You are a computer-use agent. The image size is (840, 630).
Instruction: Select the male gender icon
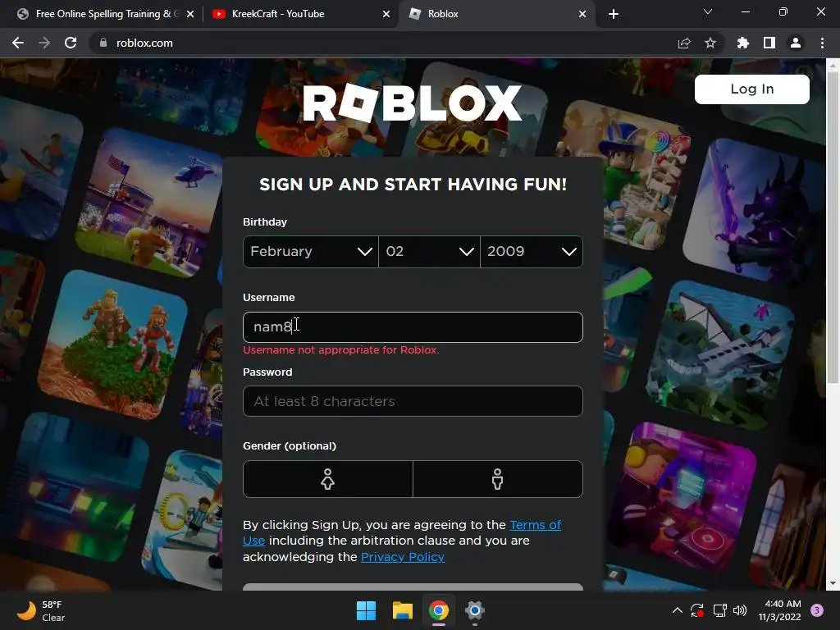tap(498, 479)
